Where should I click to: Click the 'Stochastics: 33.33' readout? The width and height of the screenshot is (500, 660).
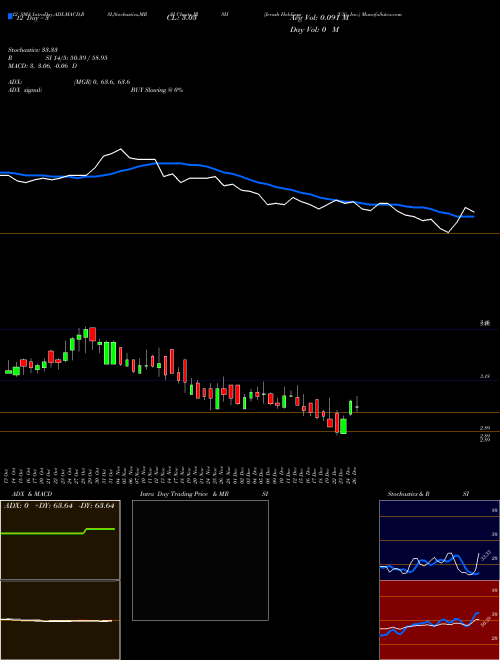pos(32,50)
